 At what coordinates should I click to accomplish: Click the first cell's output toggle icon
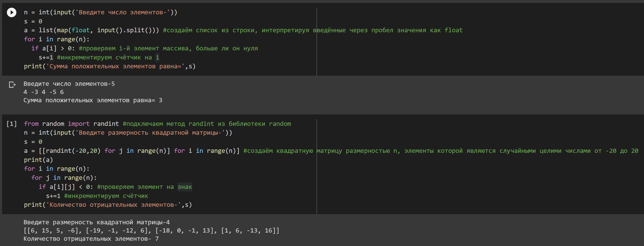coord(12,85)
